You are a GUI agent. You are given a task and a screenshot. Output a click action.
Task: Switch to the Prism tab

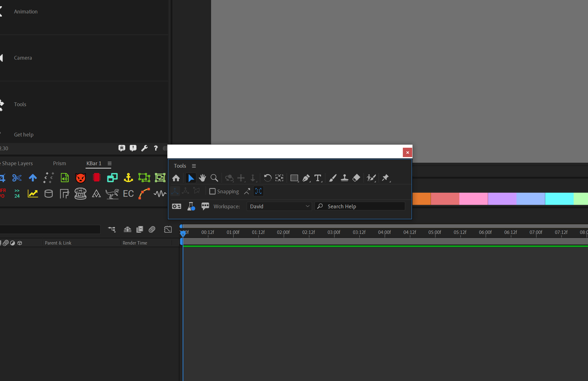coord(59,163)
